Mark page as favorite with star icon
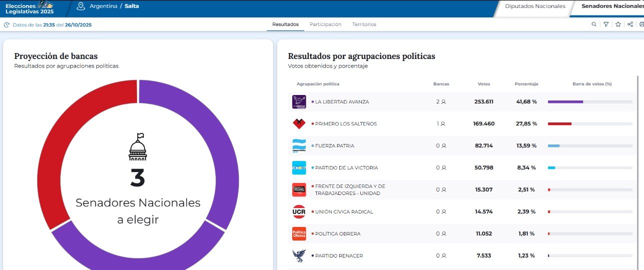This screenshot has width=644, height=270. [618, 24]
